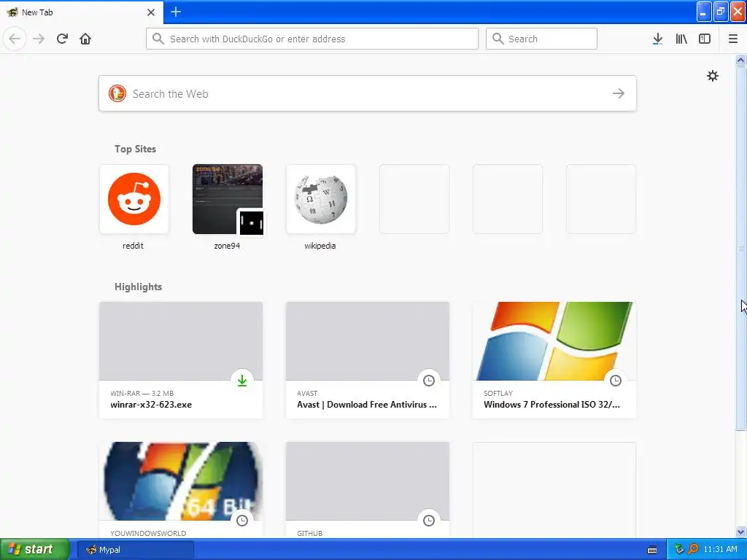The width and height of the screenshot is (747, 560).
Task: Select the Mypal taskbar button
Action: point(135,550)
